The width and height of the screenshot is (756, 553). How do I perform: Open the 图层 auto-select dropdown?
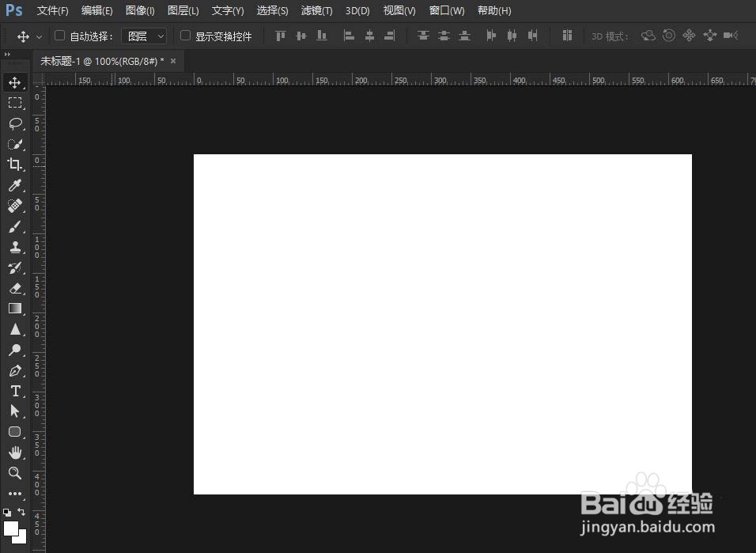click(x=144, y=36)
